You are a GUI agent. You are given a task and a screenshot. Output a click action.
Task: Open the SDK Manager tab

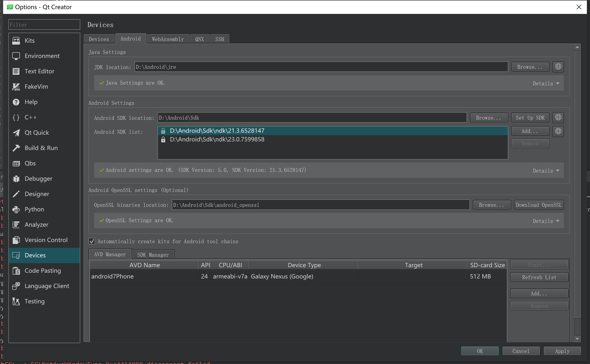153,255
